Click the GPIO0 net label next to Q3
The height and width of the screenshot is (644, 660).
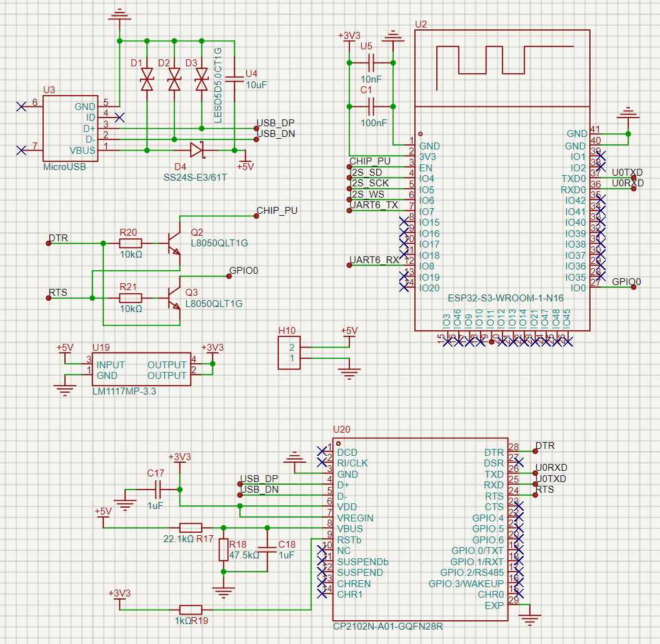pos(244,271)
